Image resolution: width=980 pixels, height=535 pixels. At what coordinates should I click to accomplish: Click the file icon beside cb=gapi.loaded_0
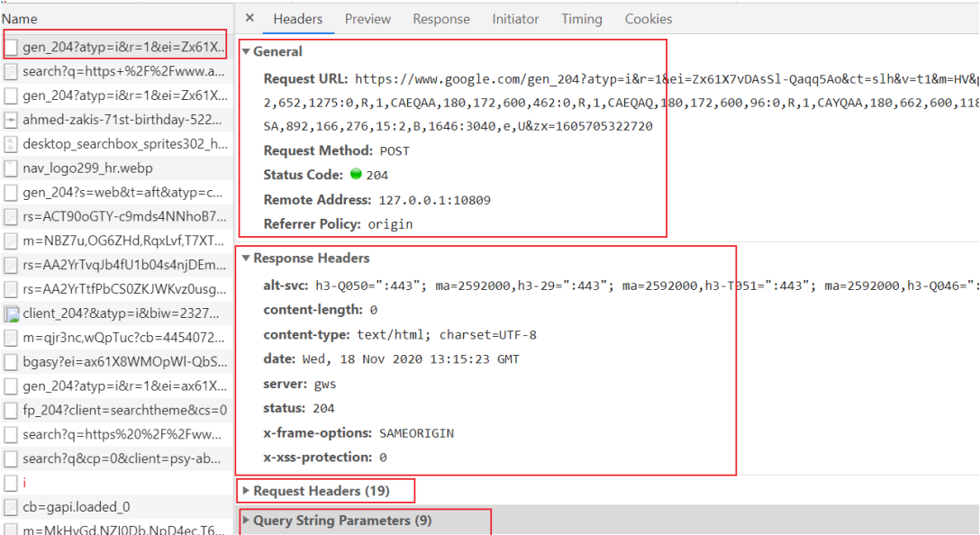pos(11,507)
